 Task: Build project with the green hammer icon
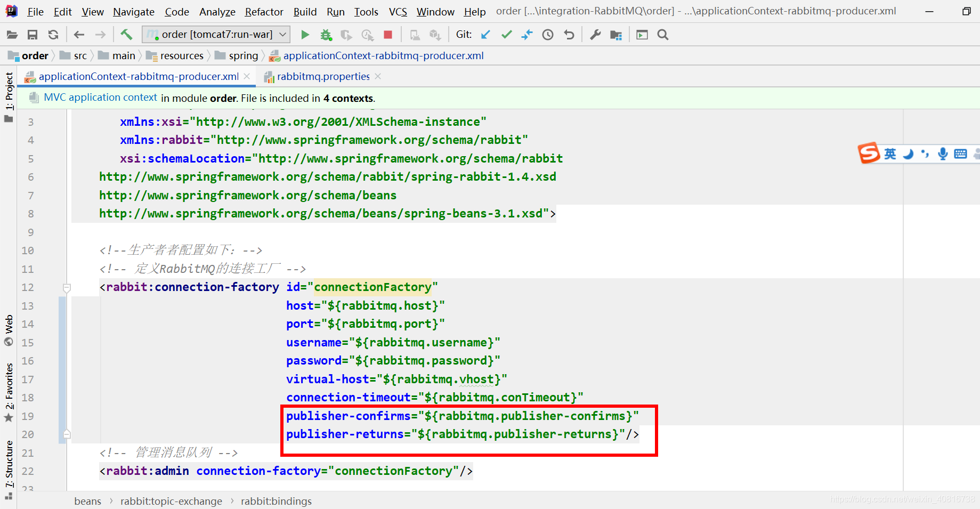click(126, 35)
